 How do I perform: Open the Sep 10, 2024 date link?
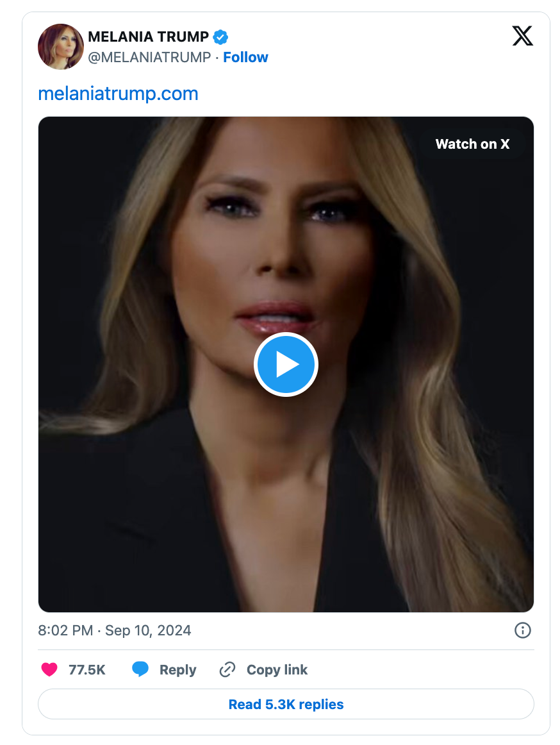click(148, 630)
